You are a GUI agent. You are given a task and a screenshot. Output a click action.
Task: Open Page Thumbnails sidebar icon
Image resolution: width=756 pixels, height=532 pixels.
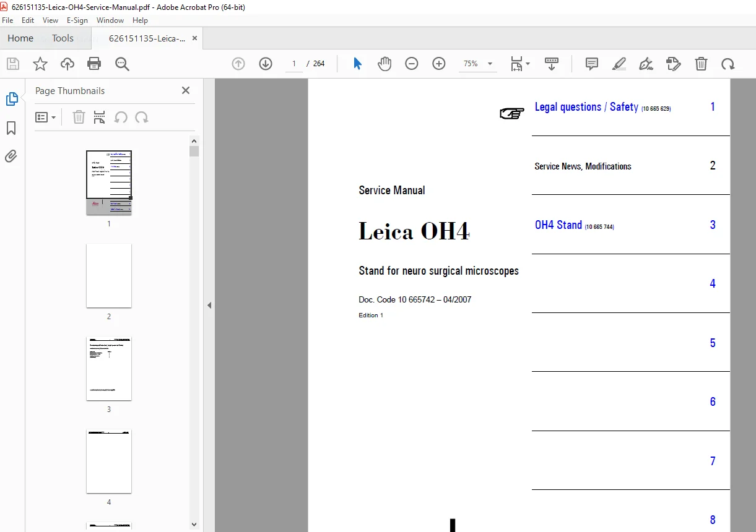click(x=12, y=99)
